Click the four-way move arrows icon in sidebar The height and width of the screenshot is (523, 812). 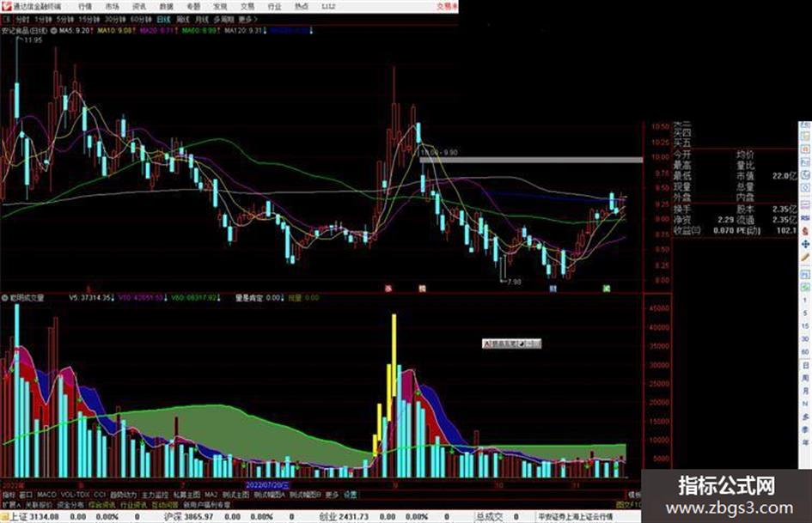(x=805, y=243)
